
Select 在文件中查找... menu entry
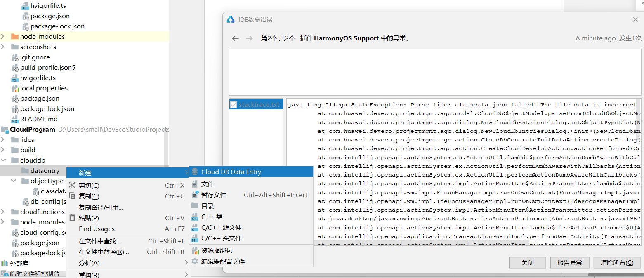pyautogui.click(x=127, y=241)
